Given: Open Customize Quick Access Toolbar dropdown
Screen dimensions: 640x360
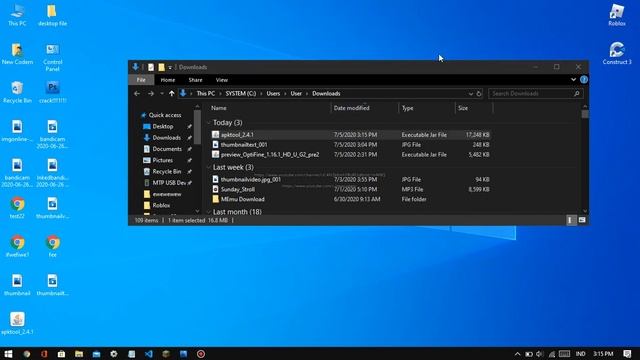Looking at the screenshot, I should coord(170,67).
